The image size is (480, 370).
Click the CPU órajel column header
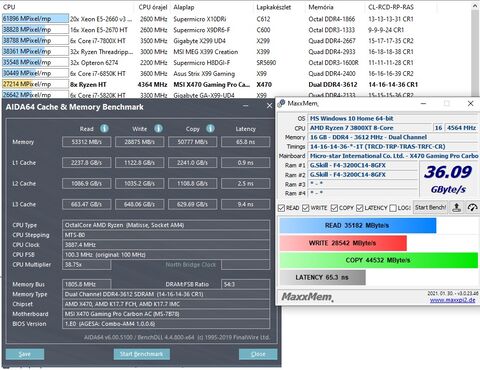(153, 7)
